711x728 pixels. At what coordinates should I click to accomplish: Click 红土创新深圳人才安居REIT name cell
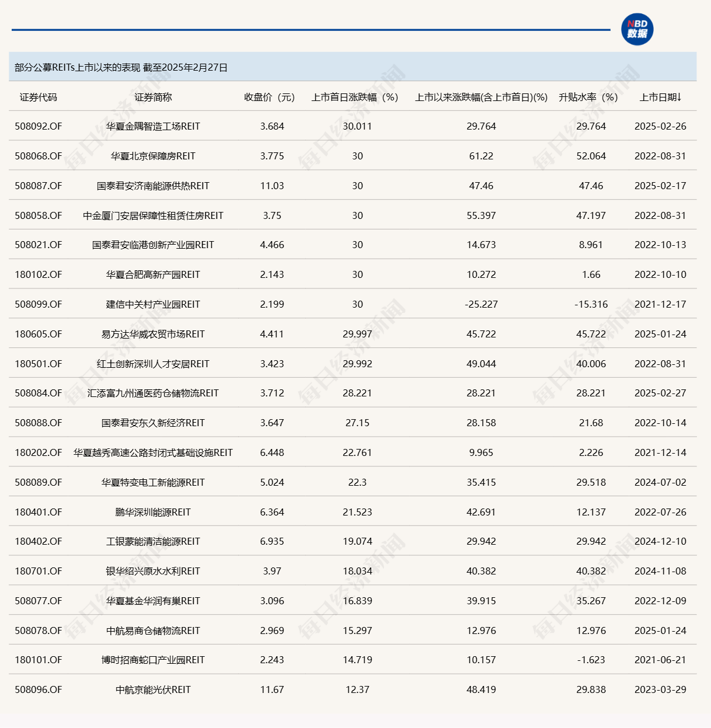(153, 364)
